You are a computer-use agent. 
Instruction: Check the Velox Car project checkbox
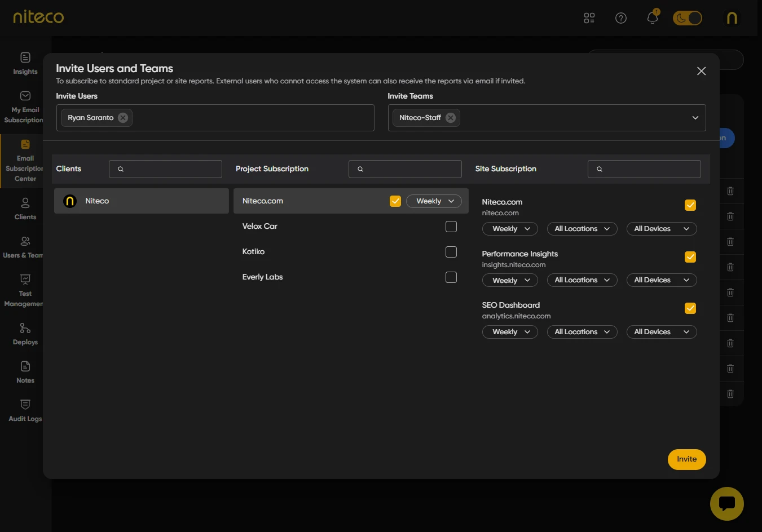[x=451, y=227]
